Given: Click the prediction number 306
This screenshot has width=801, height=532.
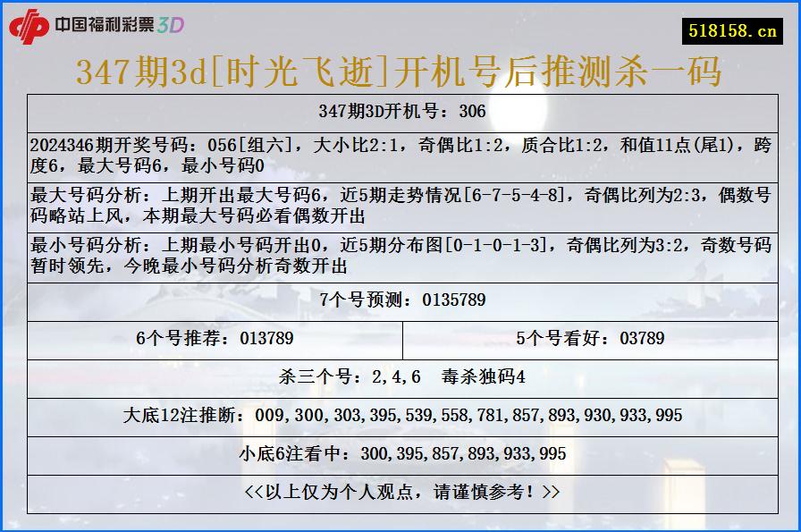Looking at the screenshot, I should pyautogui.click(x=471, y=112).
